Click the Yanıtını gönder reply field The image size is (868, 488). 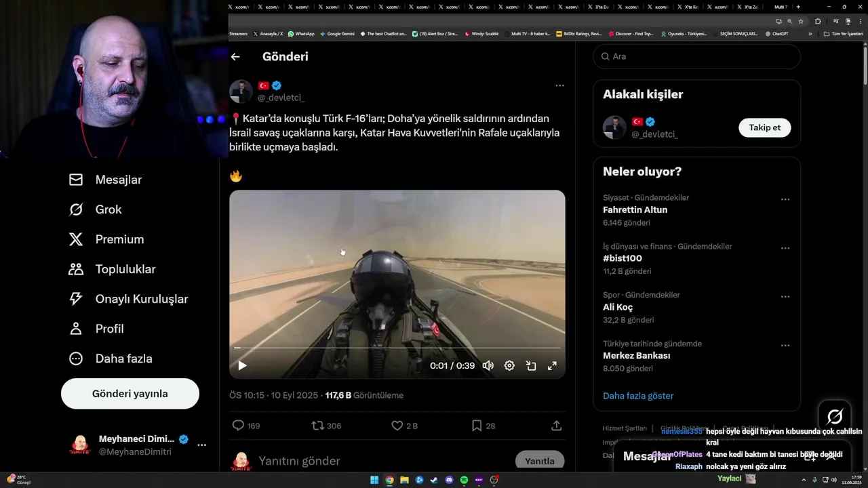[380, 461]
